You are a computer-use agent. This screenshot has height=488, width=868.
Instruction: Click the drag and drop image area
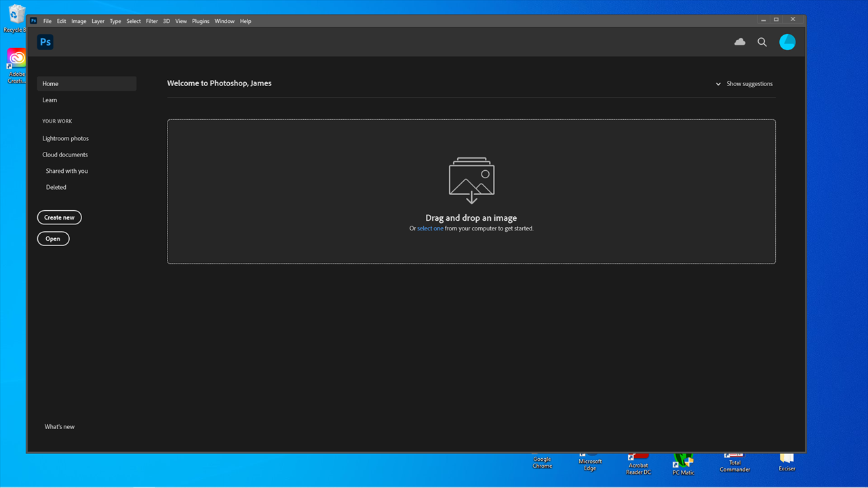(471, 192)
